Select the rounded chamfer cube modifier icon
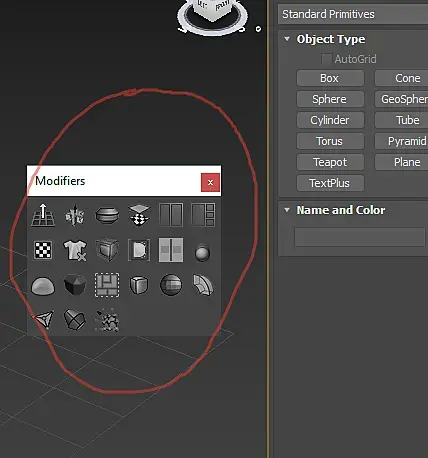Image resolution: width=428 pixels, height=458 pixels. pos(139,285)
